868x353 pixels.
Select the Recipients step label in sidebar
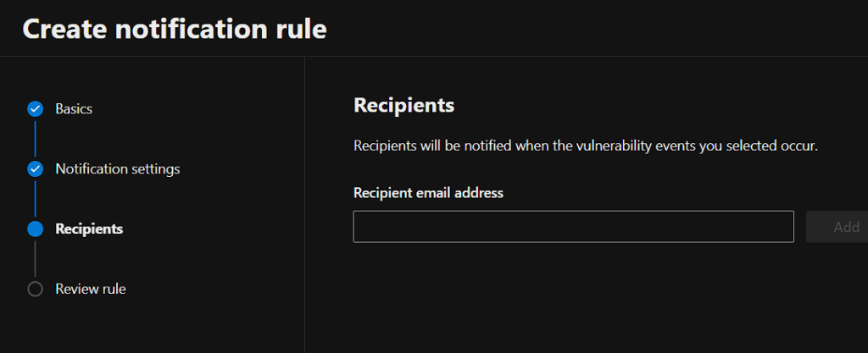coord(89,229)
